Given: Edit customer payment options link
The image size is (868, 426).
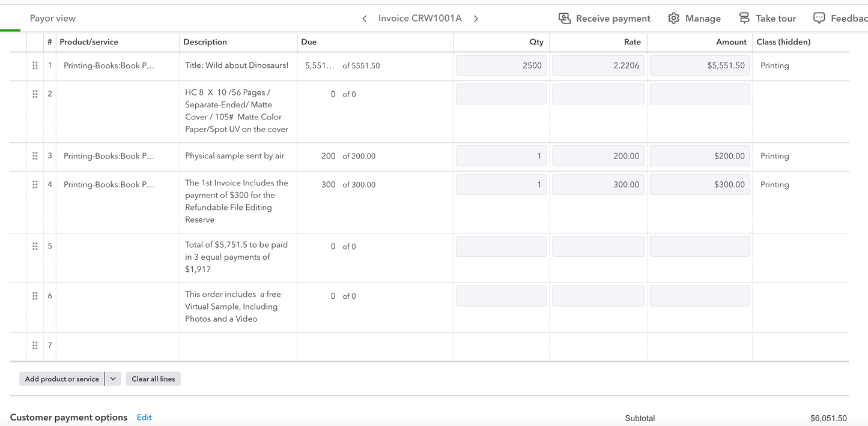Looking at the screenshot, I should (x=144, y=418).
